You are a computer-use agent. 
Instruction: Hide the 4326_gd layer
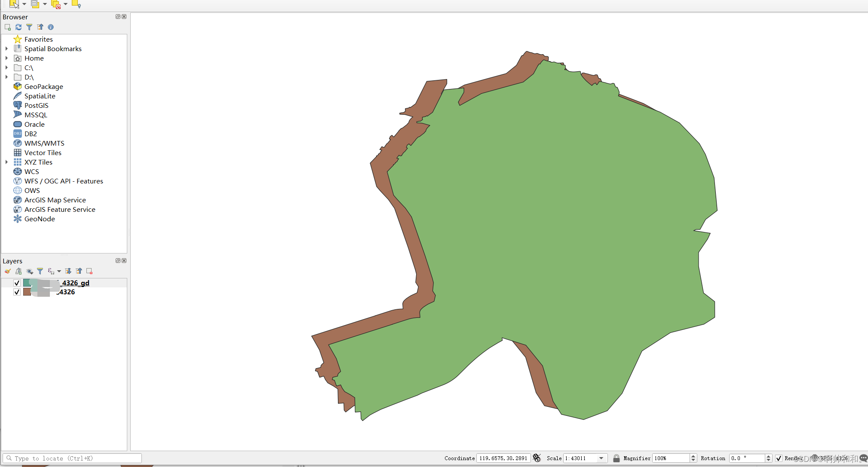click(17, 283)
